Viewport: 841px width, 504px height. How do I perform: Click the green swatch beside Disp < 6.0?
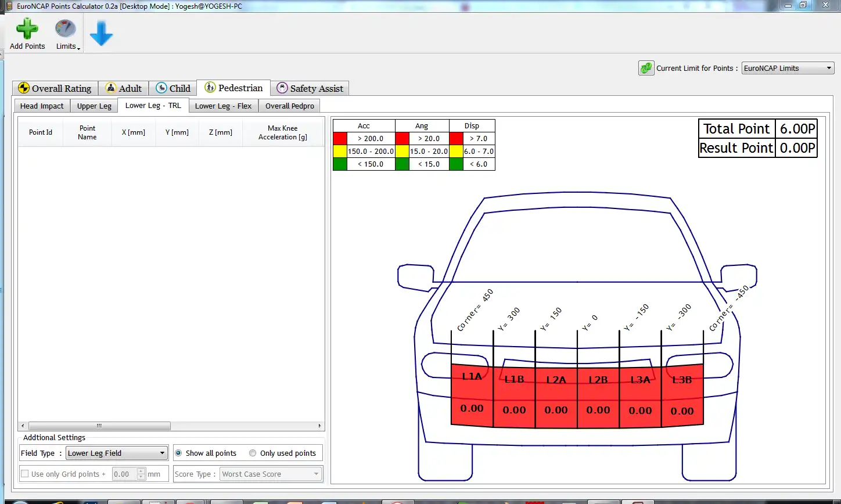[x=456, y=164]
